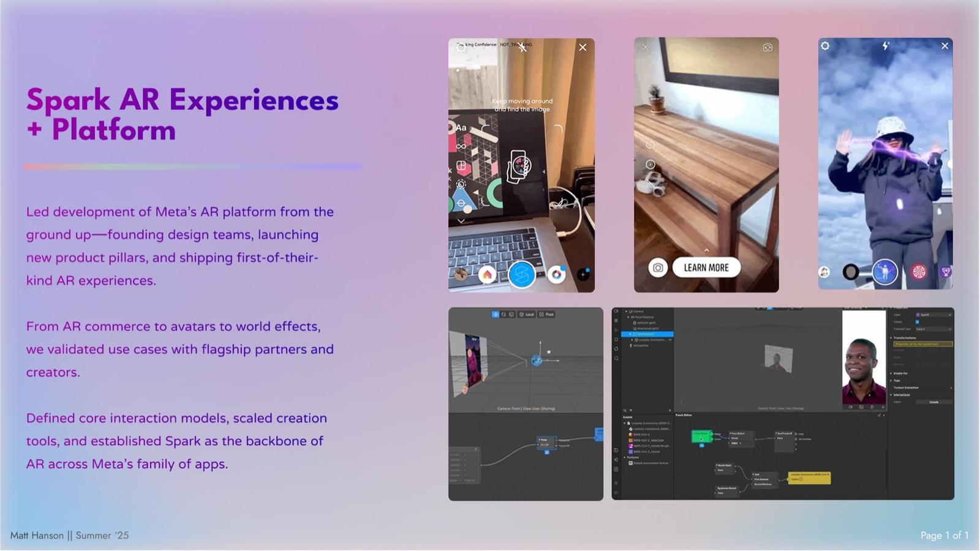Select the black sparkle effect in first phone carousel
This screenshot has height=551, width=980.
(x=583, y=274)
